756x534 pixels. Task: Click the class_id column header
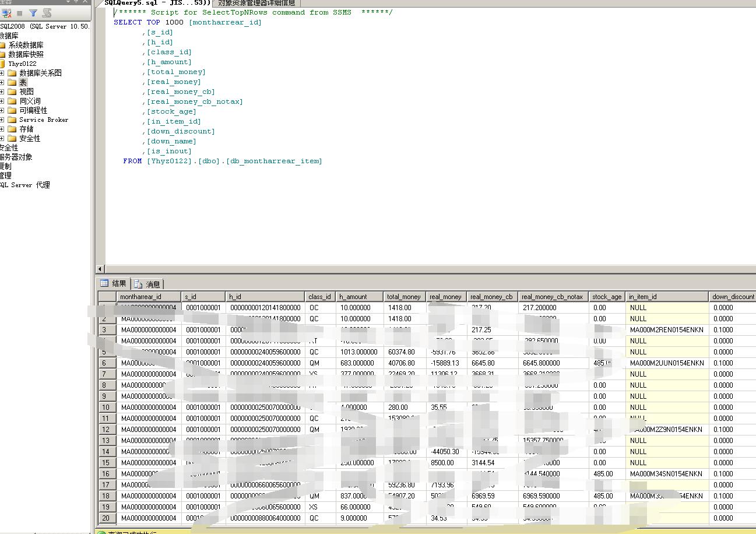click(321, 297)
